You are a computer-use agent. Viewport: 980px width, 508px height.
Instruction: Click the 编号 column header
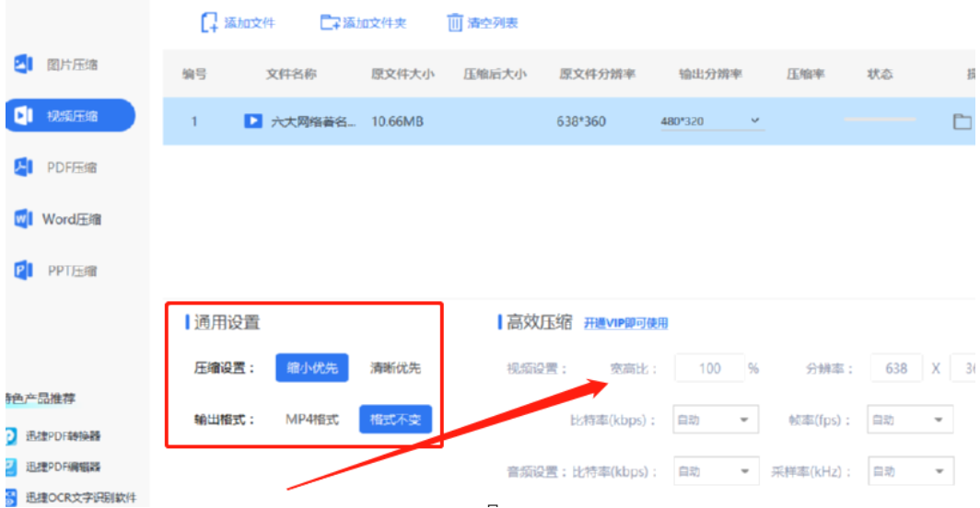click(193, 74)
